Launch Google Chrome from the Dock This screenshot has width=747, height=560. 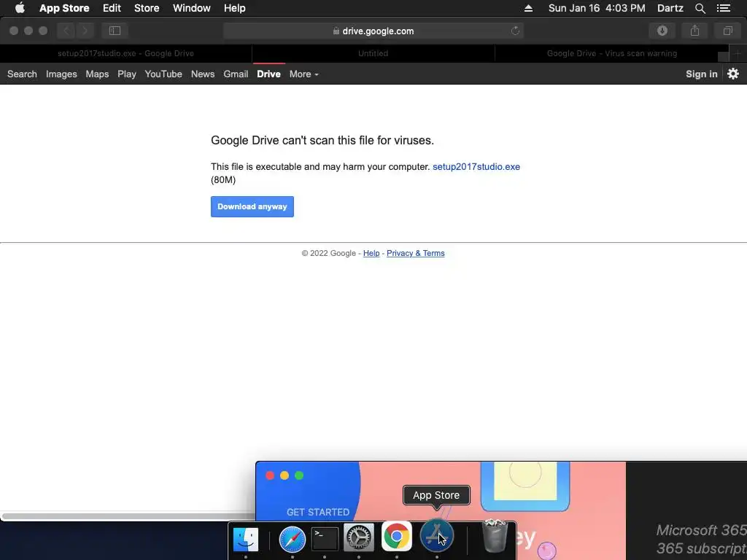click(397, 537)
